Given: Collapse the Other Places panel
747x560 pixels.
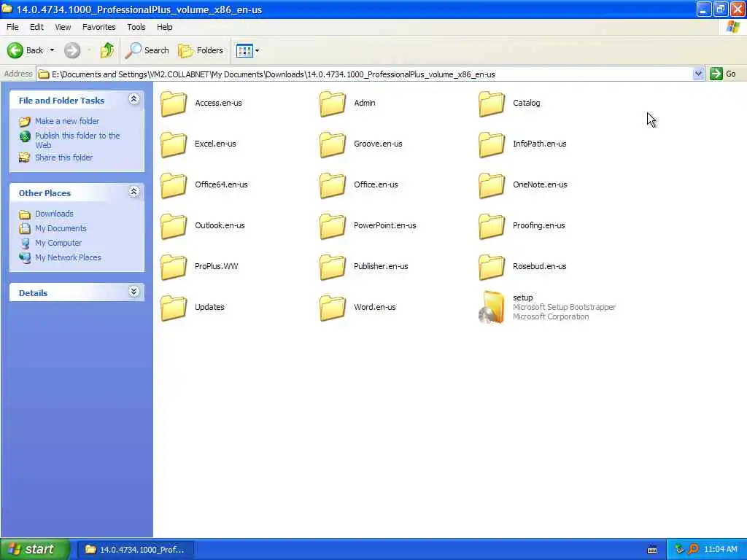Looking at the screenshot, I should tap(134, 192).
